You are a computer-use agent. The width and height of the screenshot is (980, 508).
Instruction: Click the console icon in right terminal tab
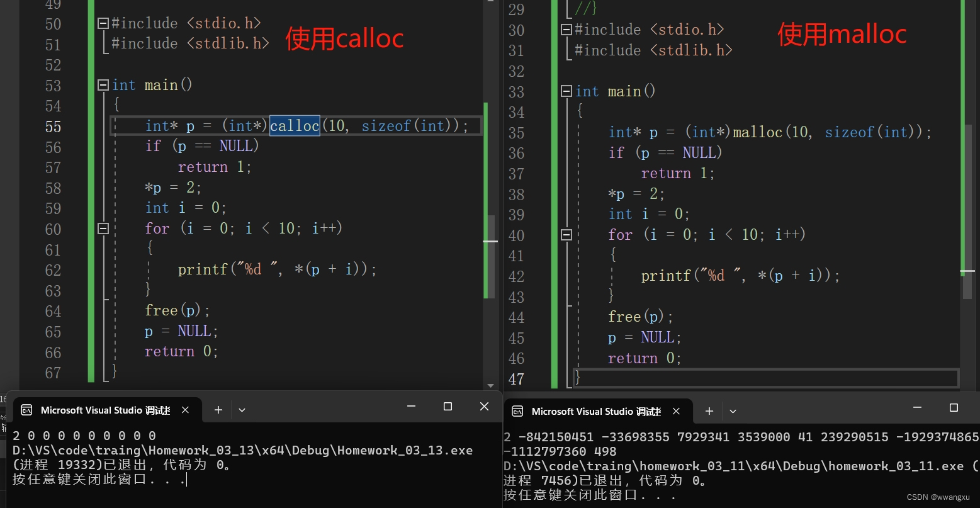[517, 411]
